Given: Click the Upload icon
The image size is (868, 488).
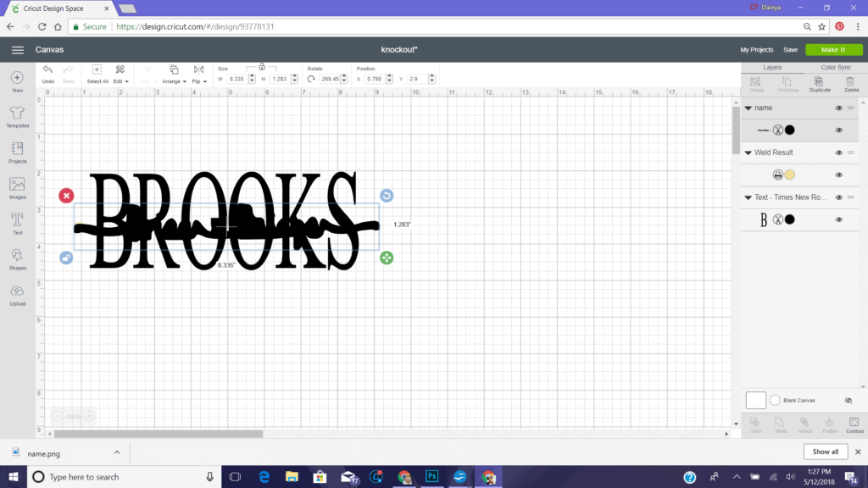Looking at the screenshot, I should (x=17, y=294).
